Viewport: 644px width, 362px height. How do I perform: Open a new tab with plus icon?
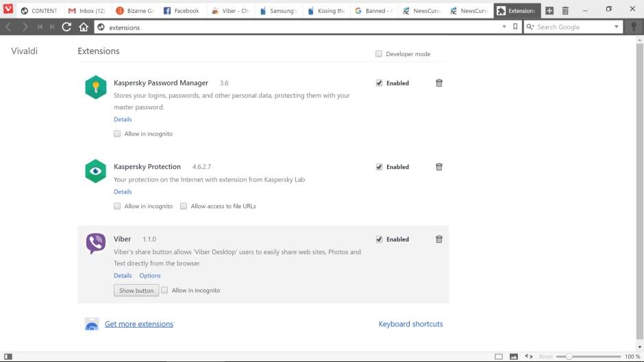(x=549, y=11)
